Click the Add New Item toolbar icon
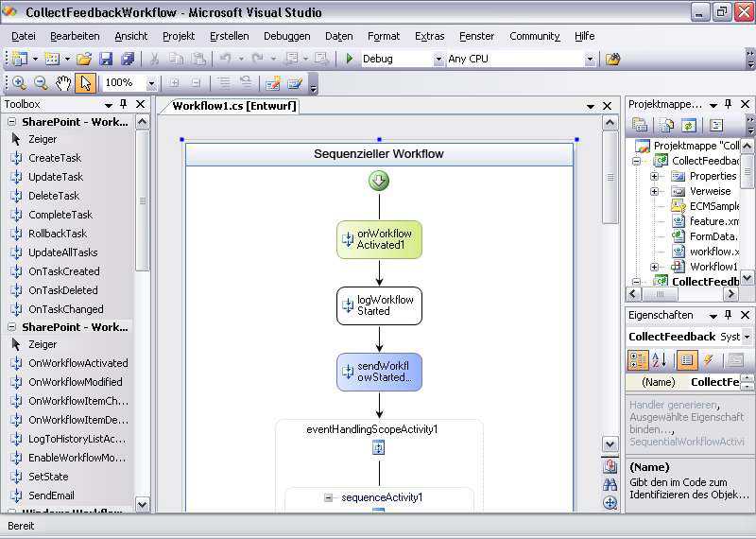This screenshot has width=756, height=539. [52, 59]
